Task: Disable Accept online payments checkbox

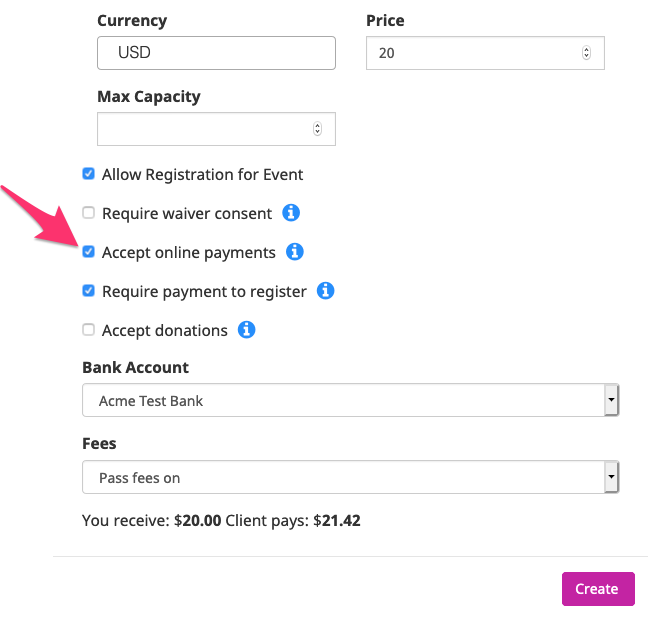Action: pos(88,252)
